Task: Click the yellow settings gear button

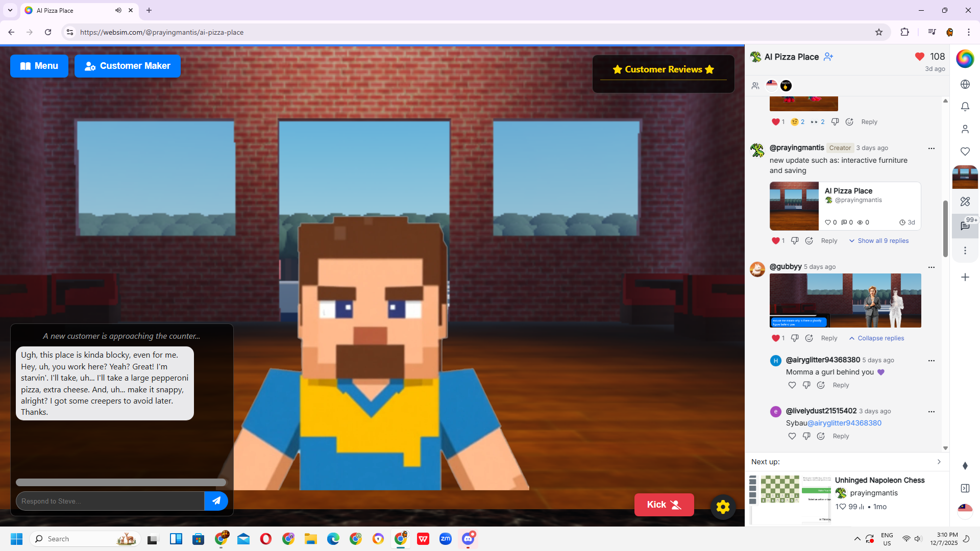Action: pyautogui.click(x=723, y=507)
